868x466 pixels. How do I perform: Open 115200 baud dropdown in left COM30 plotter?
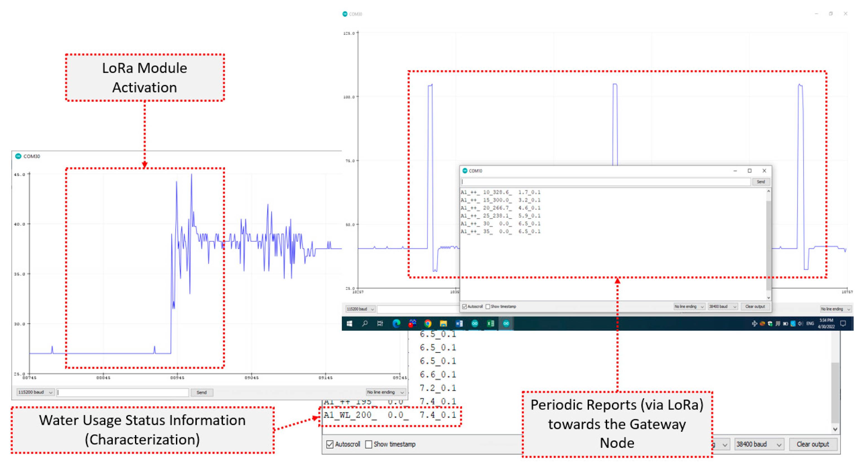(35, 392)
